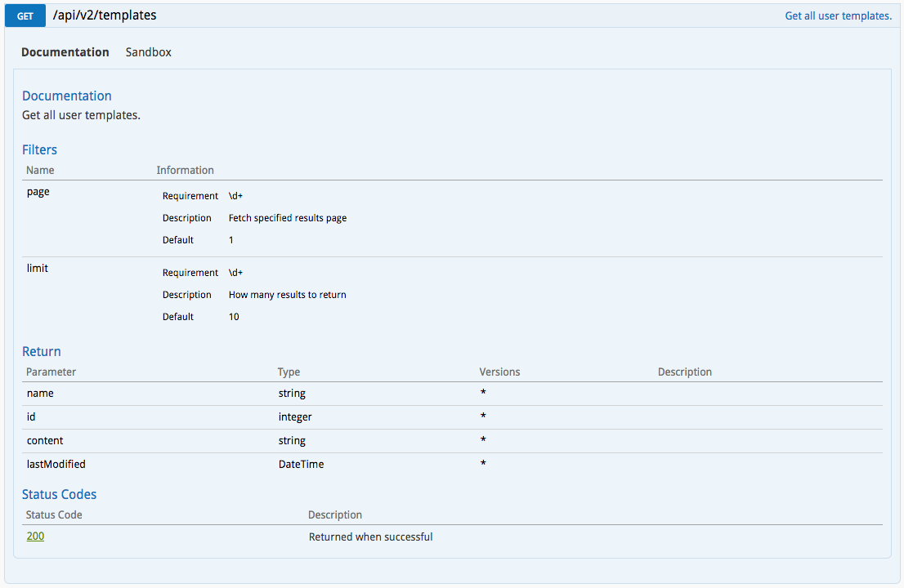Screen dimensions: 904x588
Task: Click the asterisk version in lastModified row
Action: [x=483, y=463]
